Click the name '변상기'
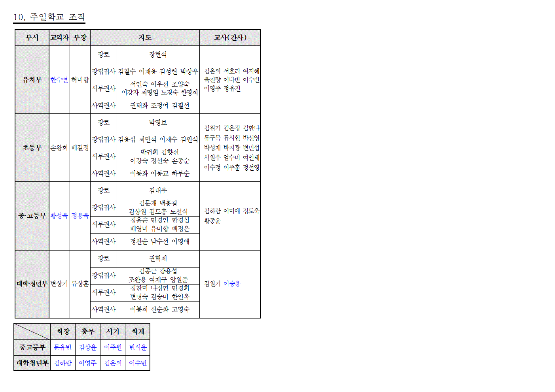555x392 pixels. pos(59,284)
